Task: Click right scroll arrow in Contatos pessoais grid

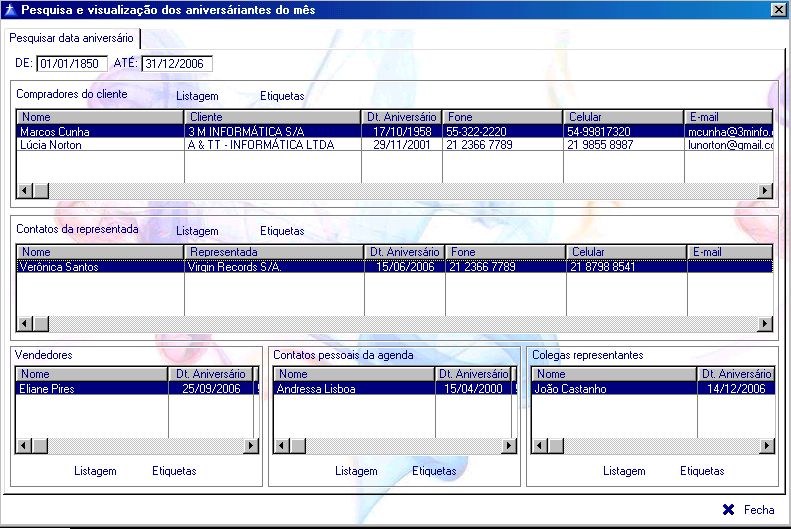Action: pos(508,446)
